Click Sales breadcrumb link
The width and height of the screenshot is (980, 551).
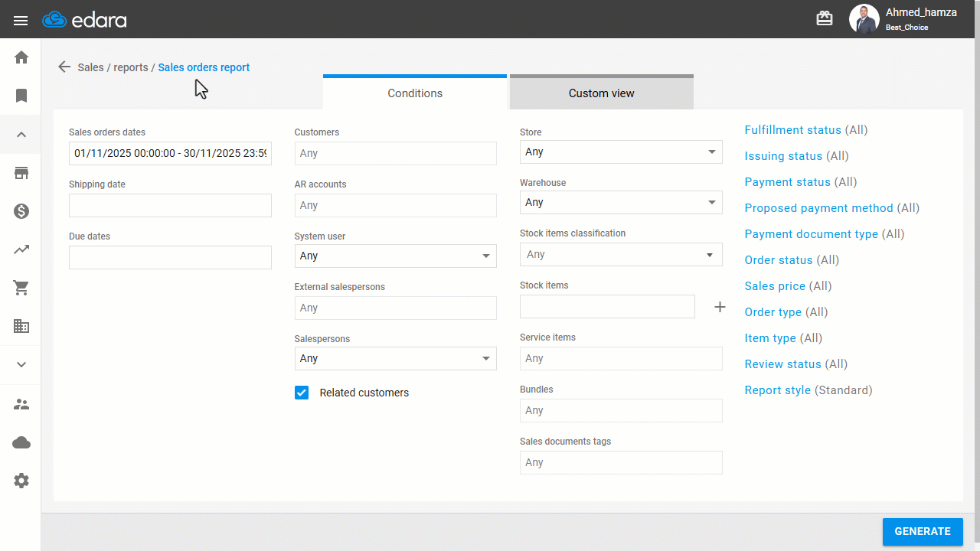pos(91,67)
